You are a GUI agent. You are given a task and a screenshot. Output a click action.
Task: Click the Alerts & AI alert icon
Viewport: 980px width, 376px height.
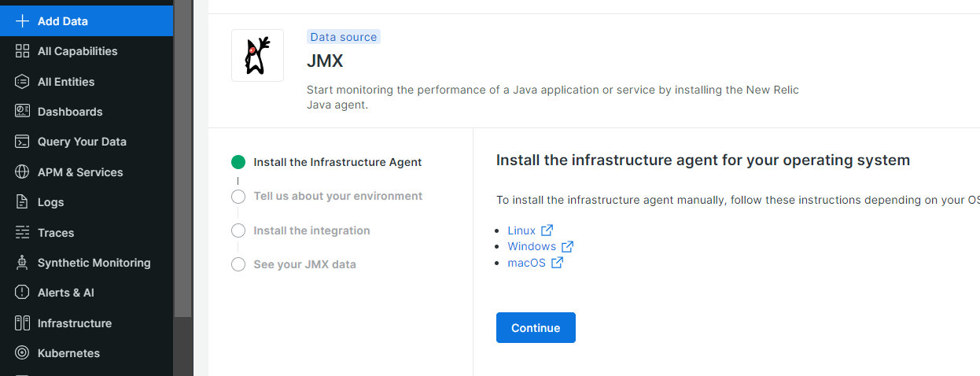(x=22, y=293)
